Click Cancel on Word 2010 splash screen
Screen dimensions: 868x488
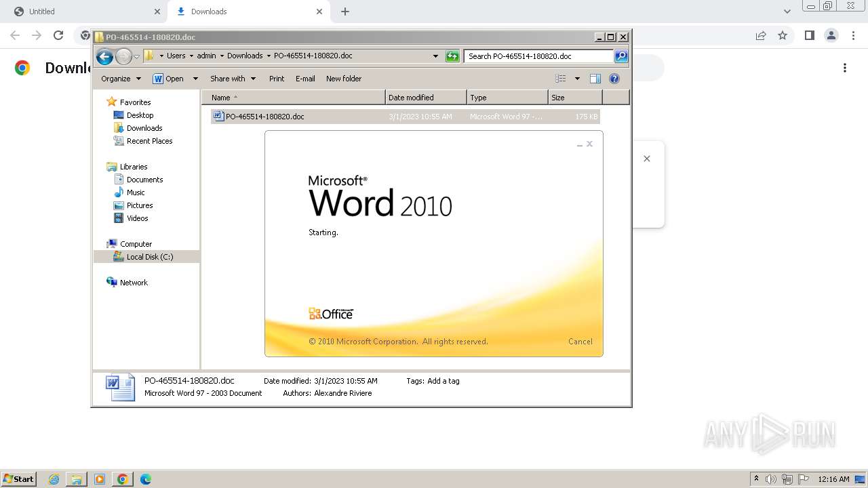point(580,342)
